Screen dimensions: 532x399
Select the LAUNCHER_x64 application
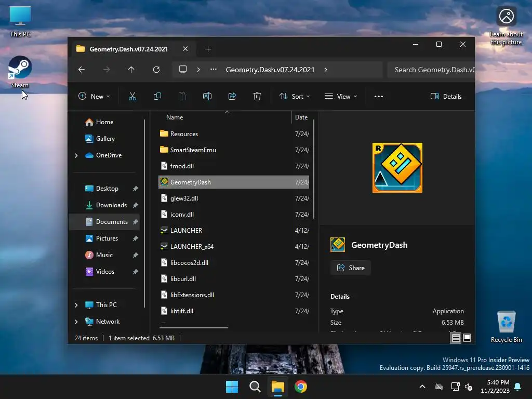pyautogui.click(x=234, y=247)
